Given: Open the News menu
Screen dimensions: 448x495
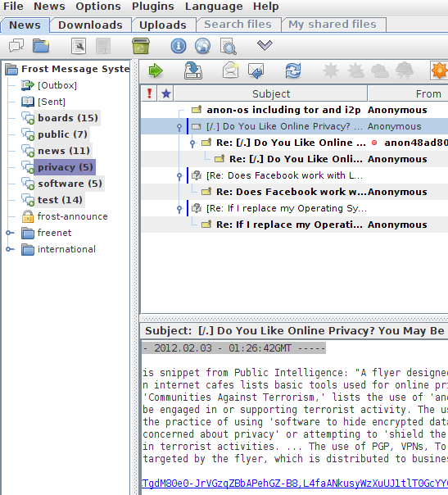Looking at the screenshot, I should [49, 7].
